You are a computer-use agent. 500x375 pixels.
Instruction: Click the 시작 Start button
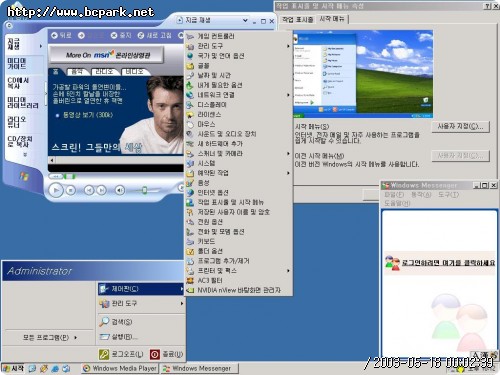pos(13,368)
